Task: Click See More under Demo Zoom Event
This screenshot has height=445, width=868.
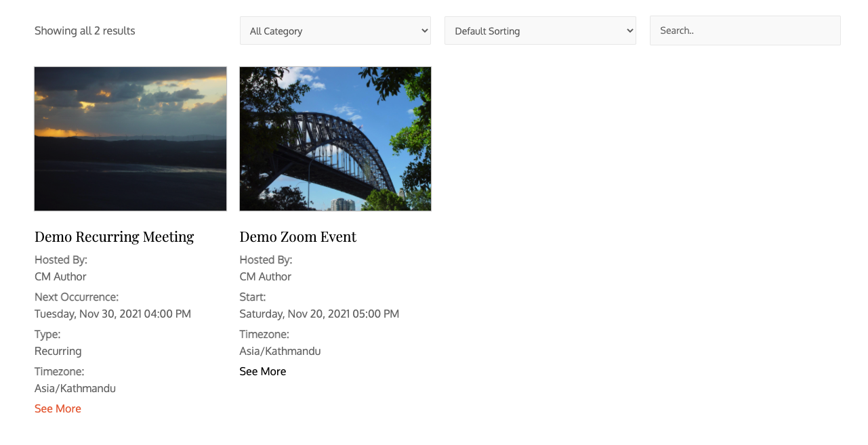Action: [x=262, y=371]
